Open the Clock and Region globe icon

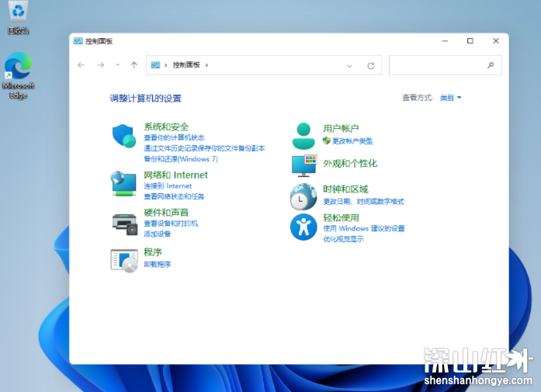pyautogui.click(x=303, y=196)
